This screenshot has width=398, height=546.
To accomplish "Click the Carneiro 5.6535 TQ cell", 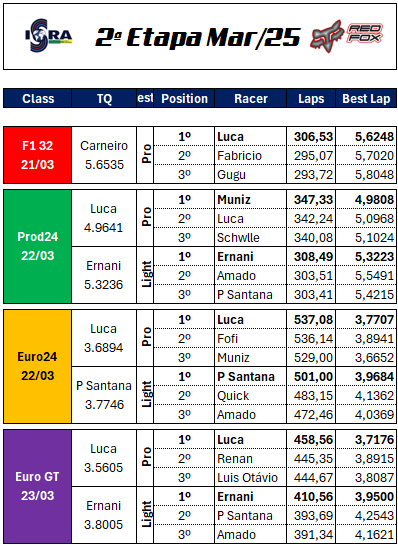I will (104, 155).
